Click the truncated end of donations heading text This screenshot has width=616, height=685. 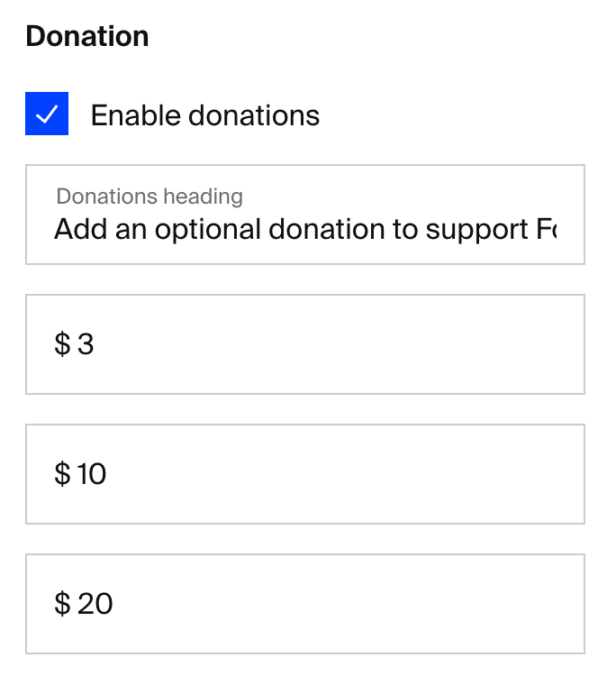tap(547, 229)
